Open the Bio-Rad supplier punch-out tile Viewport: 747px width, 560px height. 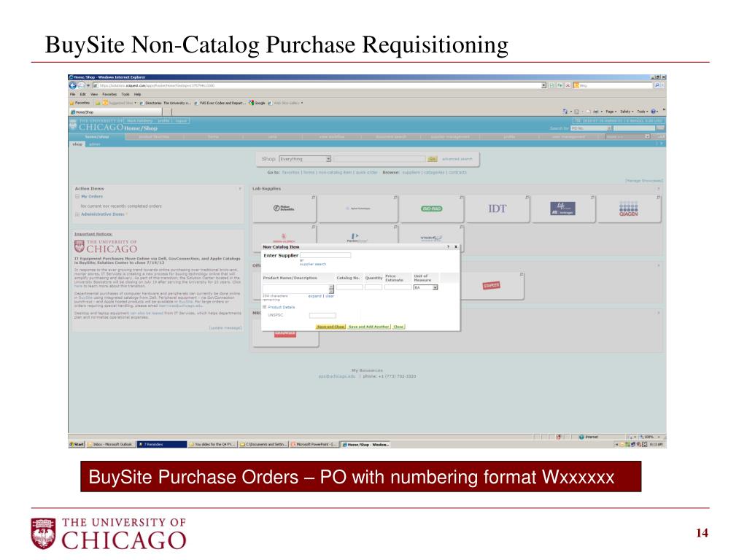click(432, 209)
